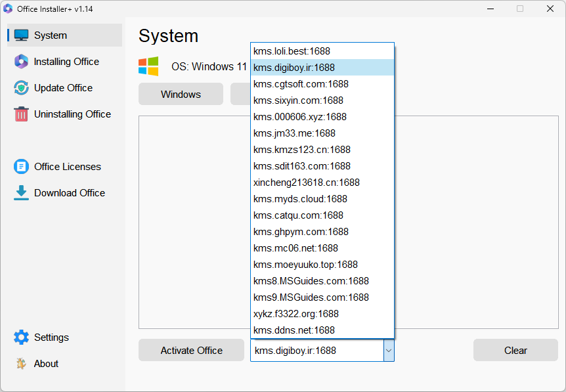This screenshot has height=392, width=566.
Task: Choose kms.cgtsoft.com:1688 server
Action: coord(322,84)
